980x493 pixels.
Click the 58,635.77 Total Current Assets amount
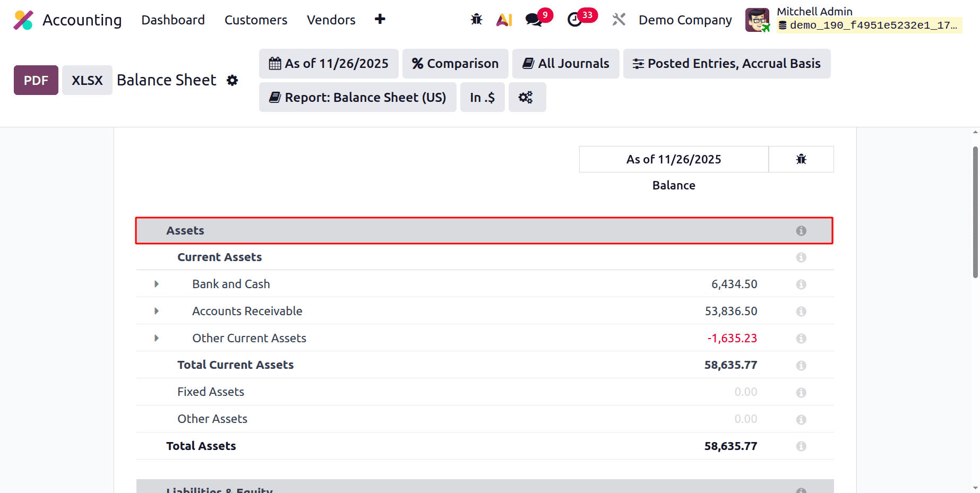[730, 365]
